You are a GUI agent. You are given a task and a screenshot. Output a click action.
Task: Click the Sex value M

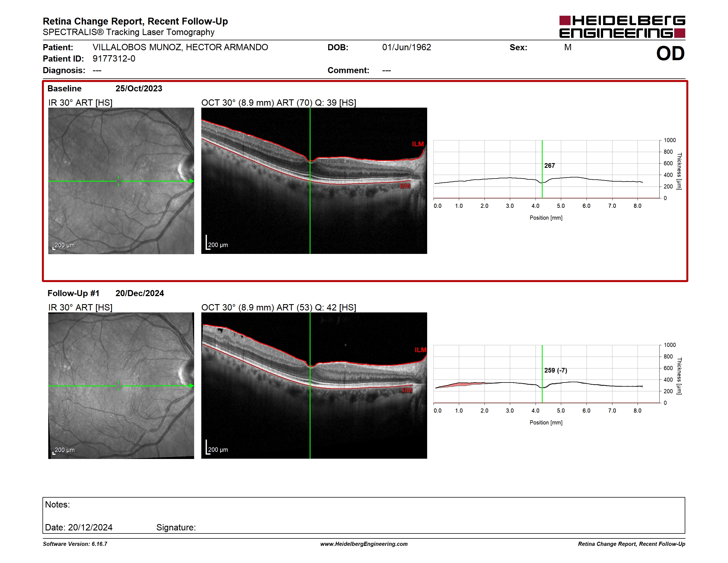tap(568, 47)
